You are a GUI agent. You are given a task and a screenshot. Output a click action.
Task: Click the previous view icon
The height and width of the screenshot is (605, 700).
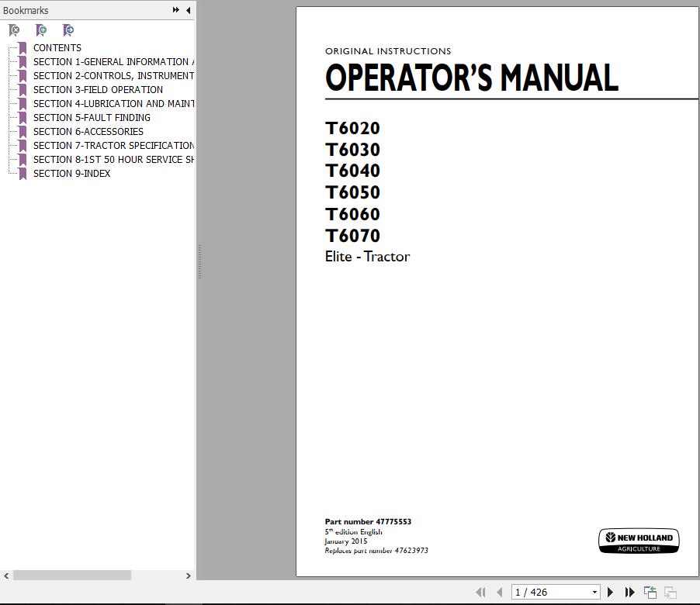click(650, 592)
